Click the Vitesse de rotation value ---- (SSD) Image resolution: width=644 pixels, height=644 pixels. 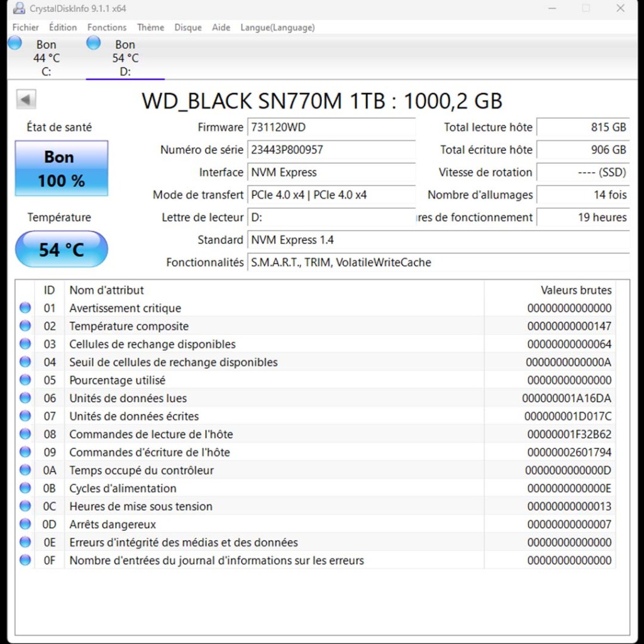point(583,172)
